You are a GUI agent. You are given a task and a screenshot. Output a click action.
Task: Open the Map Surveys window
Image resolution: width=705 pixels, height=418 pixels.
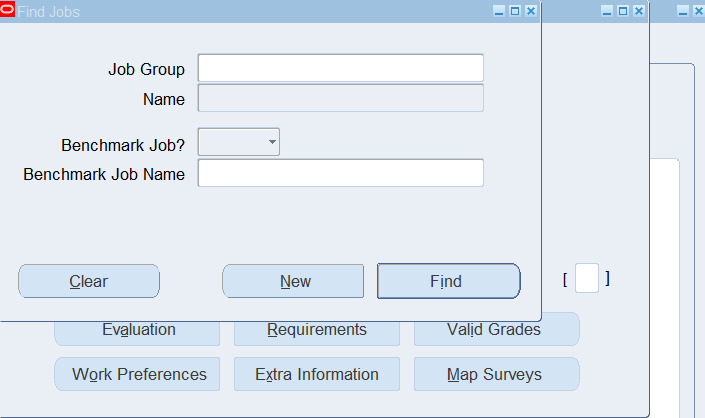point(496,374)
